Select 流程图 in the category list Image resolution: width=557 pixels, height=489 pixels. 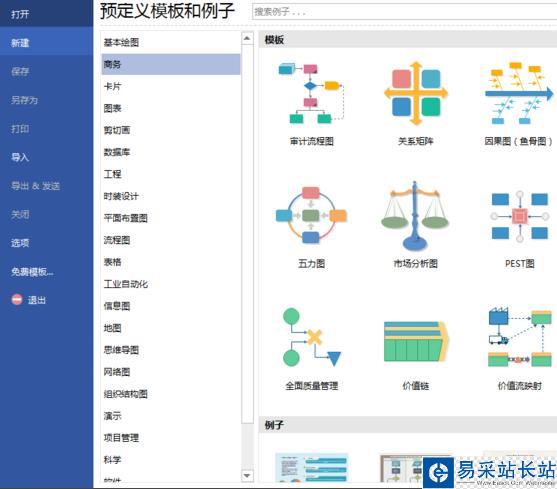click(x=117, y=240)
